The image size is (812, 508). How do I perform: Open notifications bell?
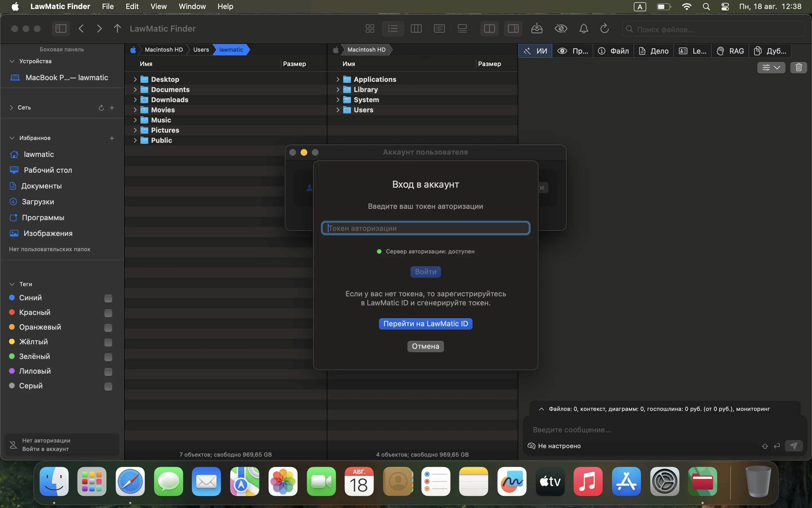pyautogui.click(x=584, y=29)
